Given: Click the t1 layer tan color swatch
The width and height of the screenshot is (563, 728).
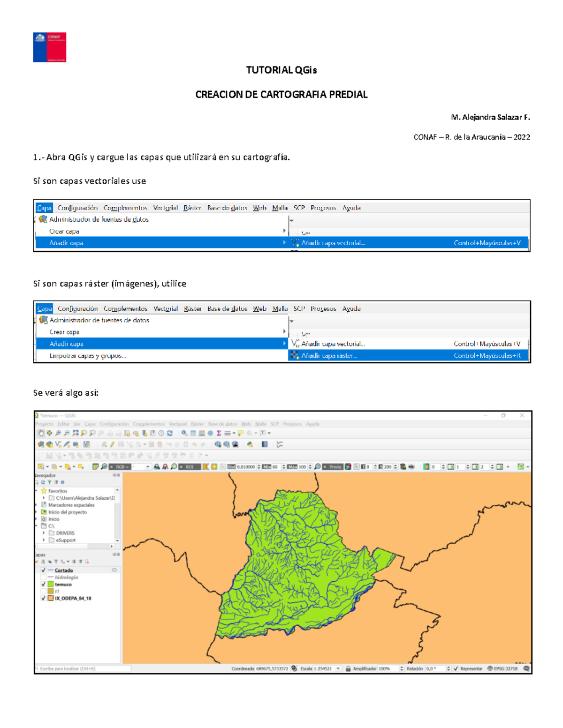Looking at the screenshot, I should (x=51, y=591).
